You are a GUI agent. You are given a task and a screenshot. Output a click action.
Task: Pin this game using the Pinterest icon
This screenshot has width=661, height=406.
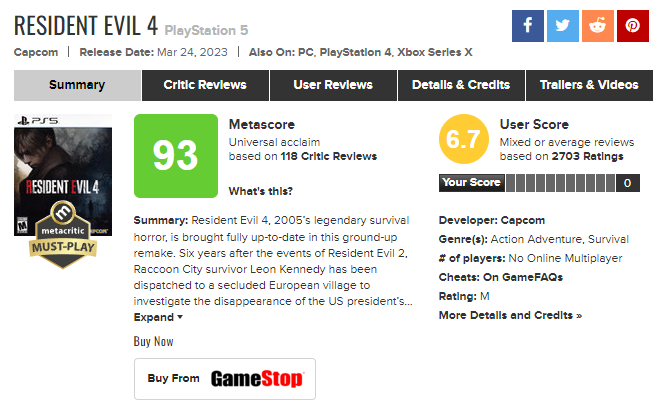(x=632, y=26)
